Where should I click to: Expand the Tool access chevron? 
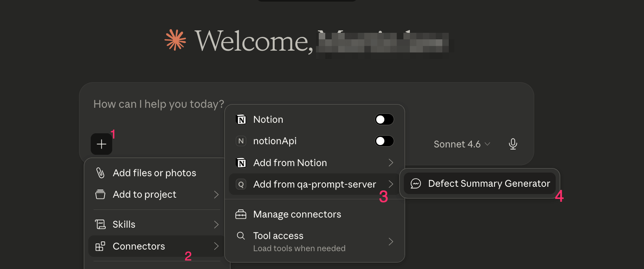(391, 242)
